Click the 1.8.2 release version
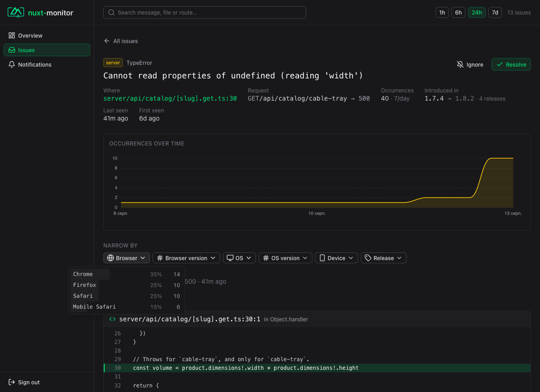The height and width of the screenshot is (392, 540). pos(465,98)
